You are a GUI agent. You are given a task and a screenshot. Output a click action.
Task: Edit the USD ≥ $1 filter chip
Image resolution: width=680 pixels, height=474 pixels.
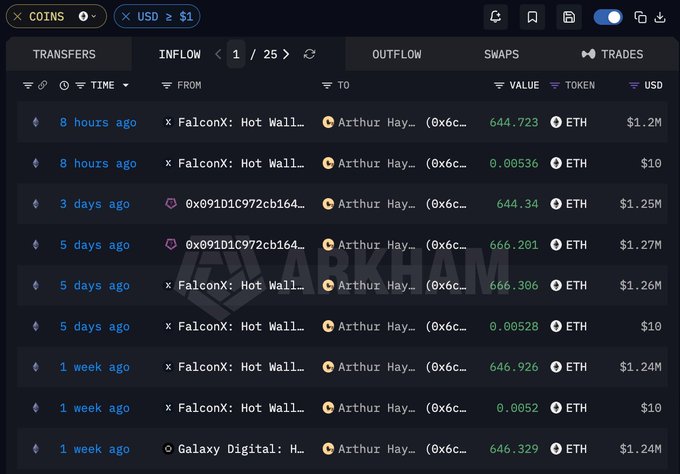click(x=165, y=16)
